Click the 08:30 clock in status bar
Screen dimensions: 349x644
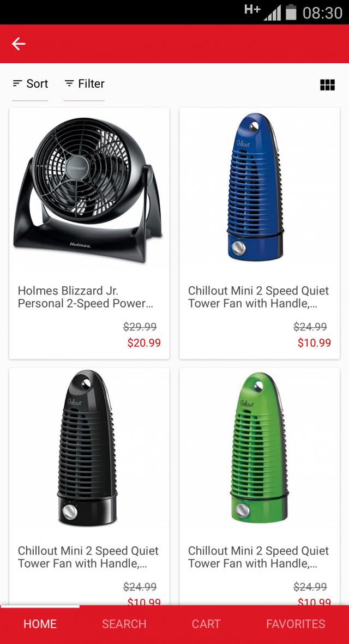coord(322,13)
